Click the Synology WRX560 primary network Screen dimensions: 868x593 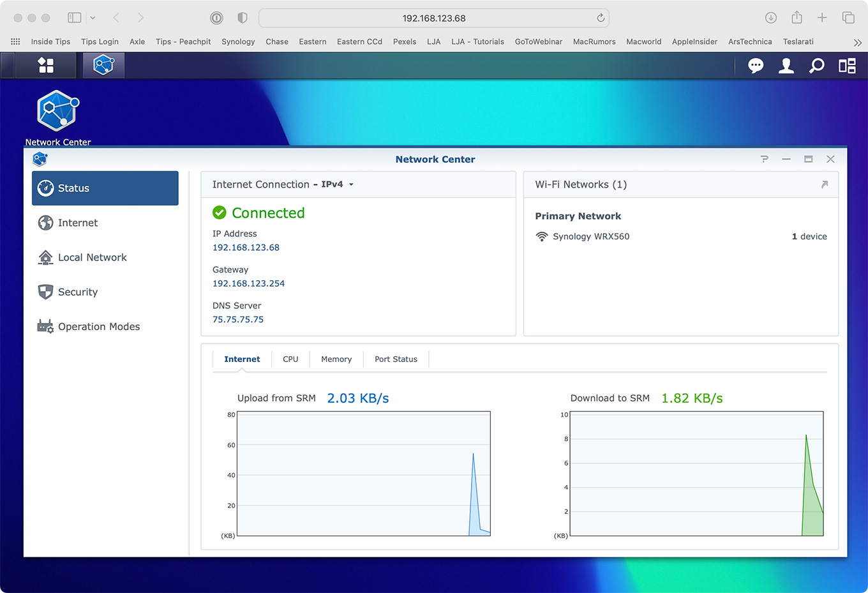click(590, 236)
